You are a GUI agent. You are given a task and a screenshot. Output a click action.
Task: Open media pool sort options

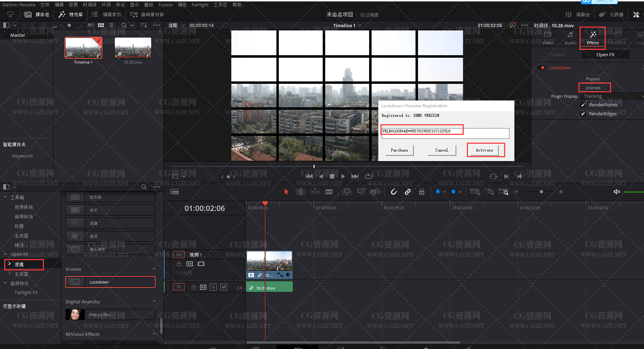pyautogui.click(x=144, y=25)
